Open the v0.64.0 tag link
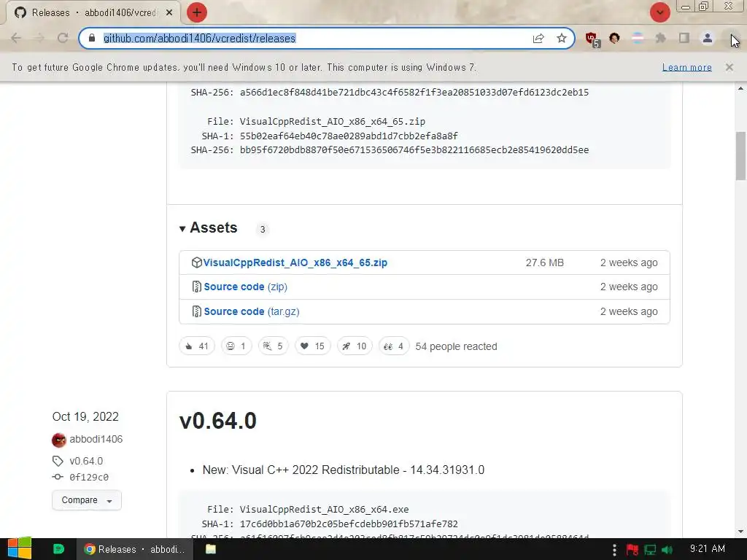 tap(86, 461)
